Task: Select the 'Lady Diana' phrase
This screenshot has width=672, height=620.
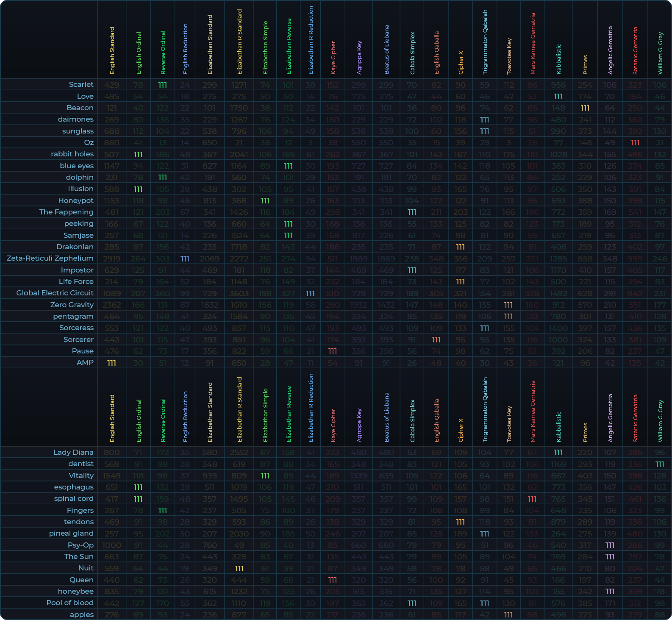Action: (73, 452)
